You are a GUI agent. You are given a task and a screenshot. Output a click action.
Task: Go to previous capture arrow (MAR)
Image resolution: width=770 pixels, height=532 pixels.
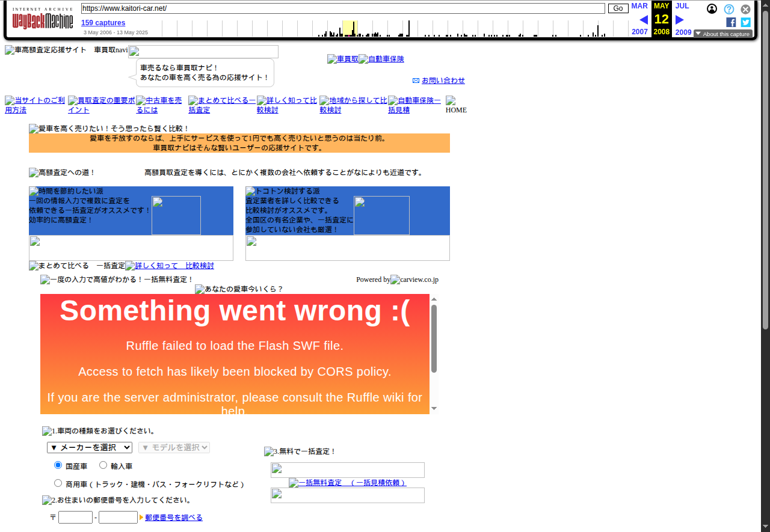pyautogui.click(x=643, y=20)
